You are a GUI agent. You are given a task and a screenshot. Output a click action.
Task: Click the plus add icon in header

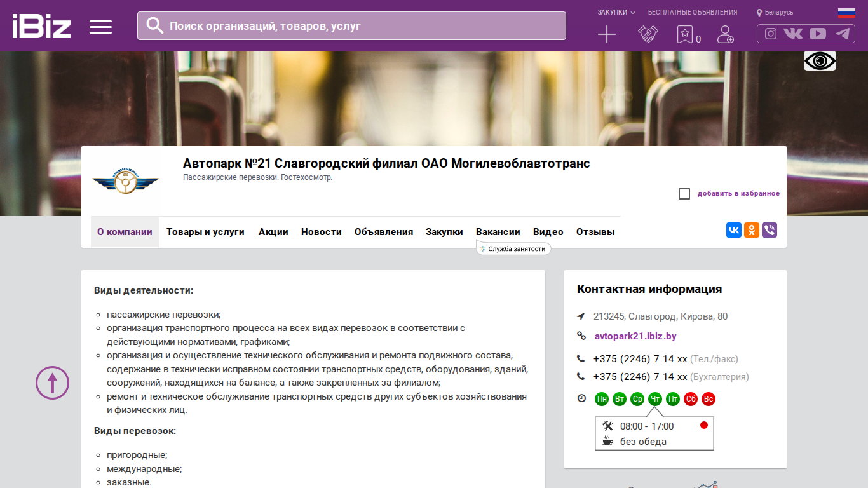click(x=607, y=34)
